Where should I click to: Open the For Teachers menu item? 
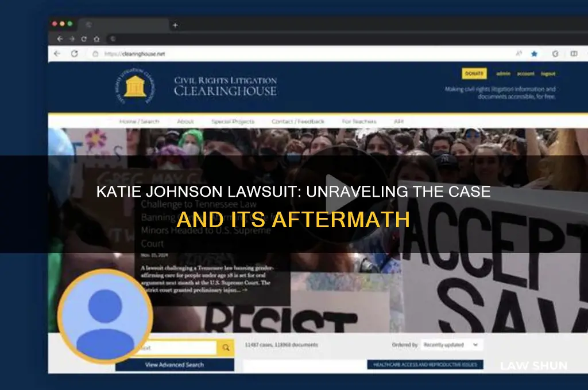pyautogui.click(x=359, y=122)
